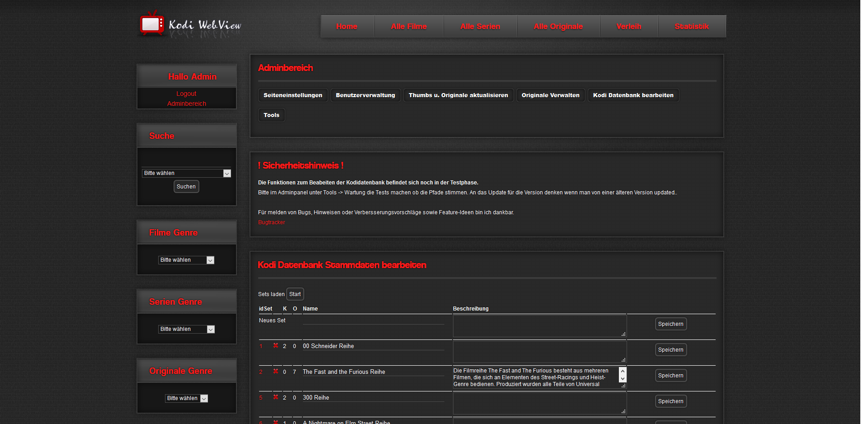Open the Statistik navigation tab

[x=692, y=26]
